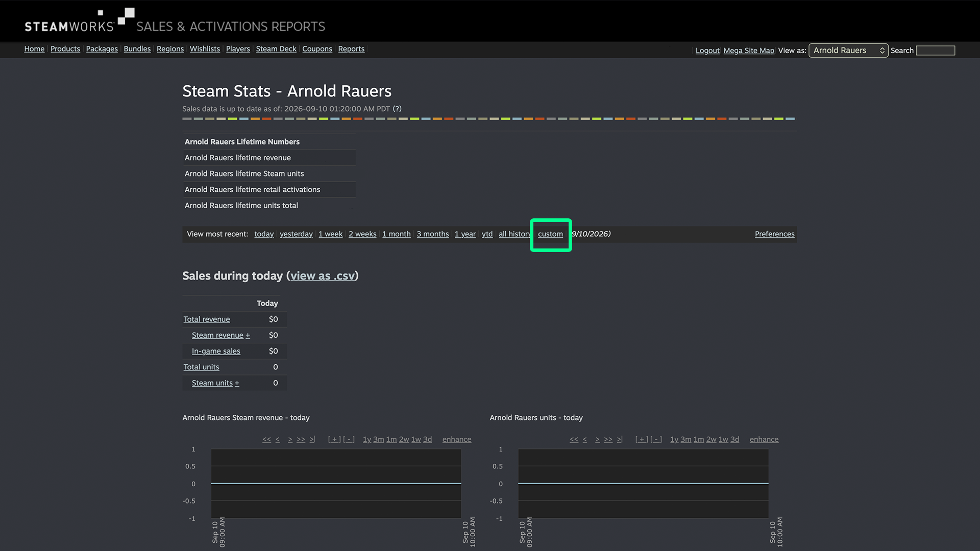Open the Coupons page
This screenshot has width=980, height=551.
[317, 49]
